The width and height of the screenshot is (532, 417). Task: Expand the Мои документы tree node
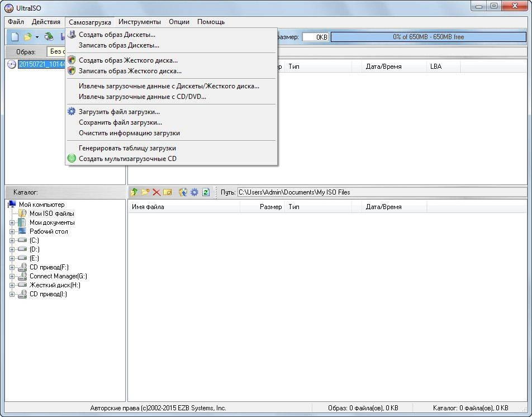pyautogui.click(x=12, y=223)
